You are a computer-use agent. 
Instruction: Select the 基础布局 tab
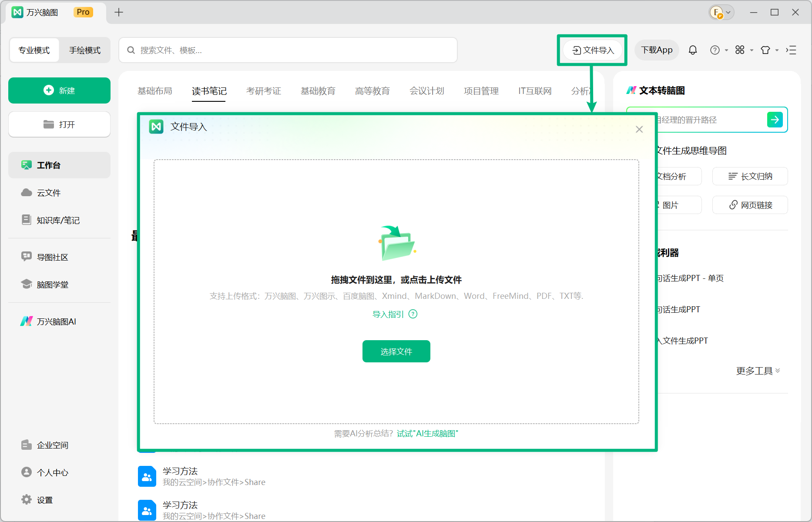pos(155,91)
